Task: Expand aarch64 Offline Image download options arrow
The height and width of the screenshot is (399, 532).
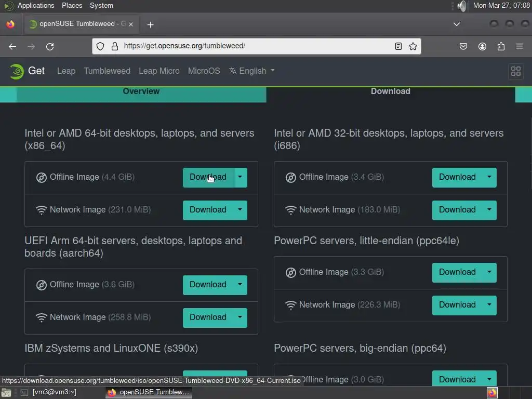Action: click(x=240, y=285)
